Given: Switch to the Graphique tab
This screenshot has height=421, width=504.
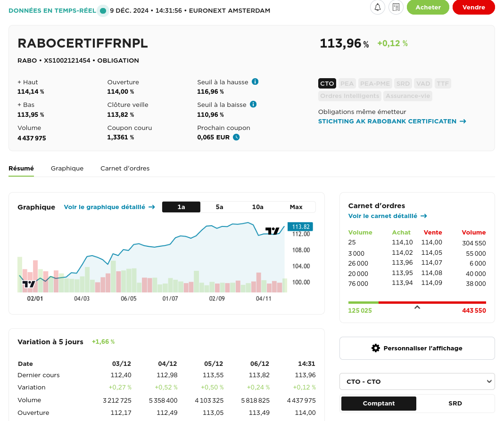Looking at the screenshot, I should (67, 168).
